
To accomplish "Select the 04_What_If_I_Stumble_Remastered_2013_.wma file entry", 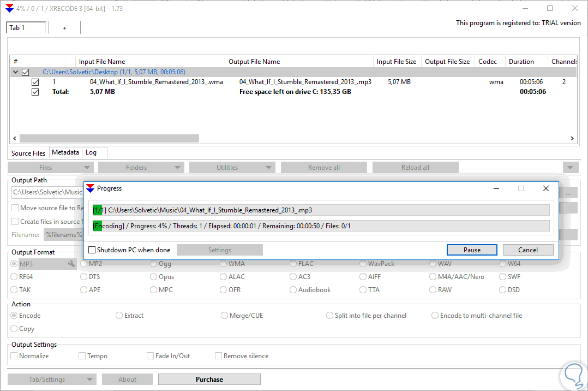I will pyautogui.click(x=157, y=82).
